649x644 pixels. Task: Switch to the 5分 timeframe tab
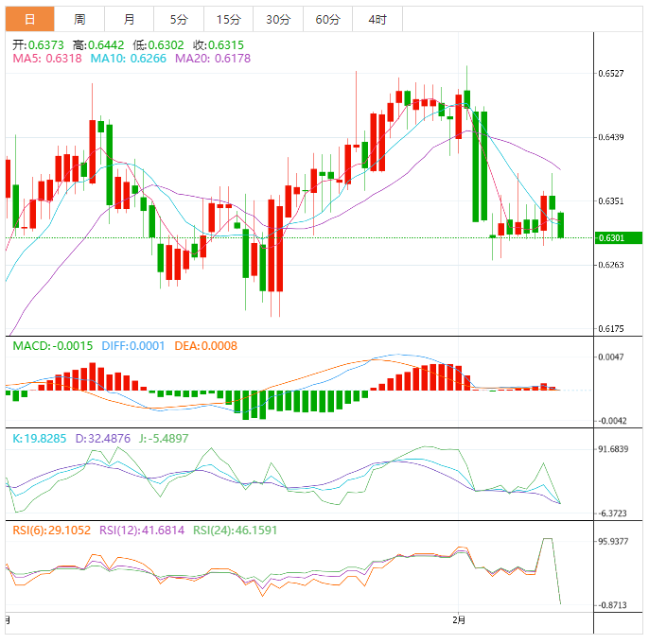tap(178, 19)
